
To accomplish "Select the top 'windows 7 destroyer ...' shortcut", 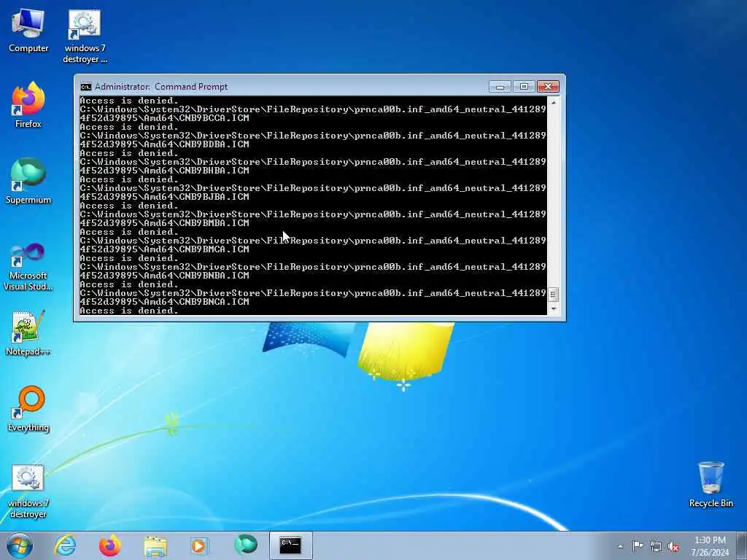I will coord(85,36).
